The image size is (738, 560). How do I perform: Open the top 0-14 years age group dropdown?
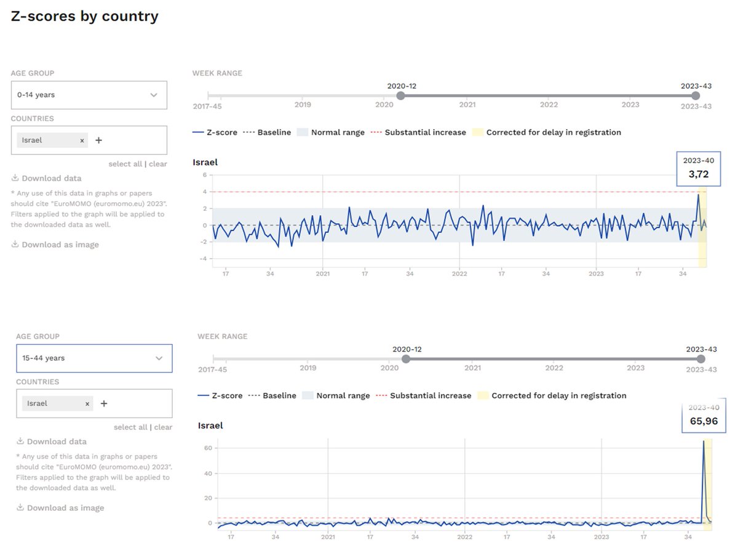click(x=89, y=95)
